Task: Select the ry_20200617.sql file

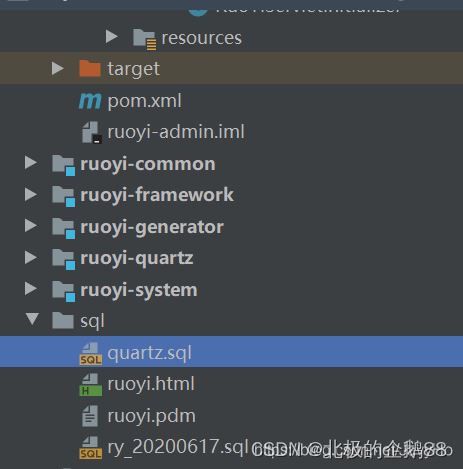Action: (x=176, y=447)
